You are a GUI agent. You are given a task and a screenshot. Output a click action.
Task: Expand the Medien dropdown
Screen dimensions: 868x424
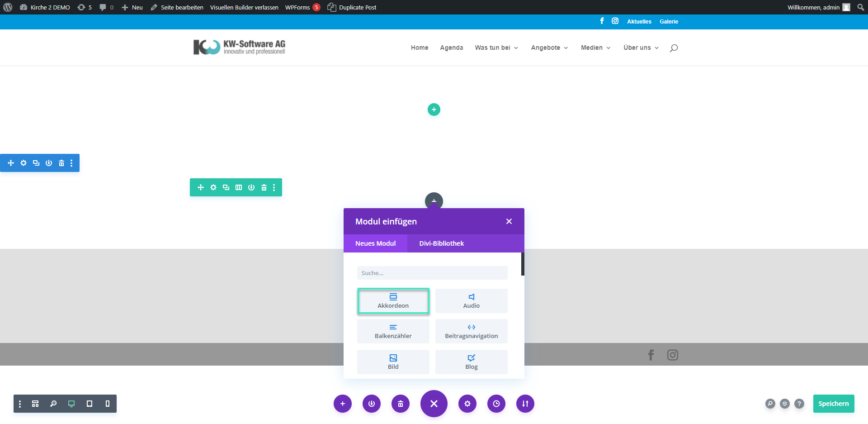[x=595, y=48]
